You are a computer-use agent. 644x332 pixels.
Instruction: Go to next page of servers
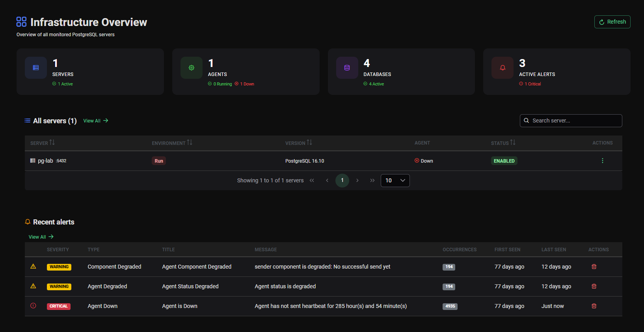pos(357,180)
